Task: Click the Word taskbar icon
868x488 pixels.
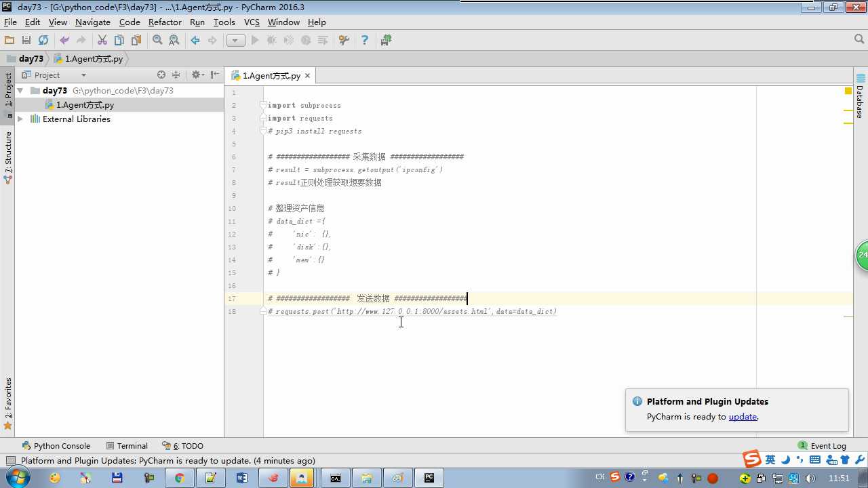Action: pyautogui.click(x=241, y=478)
